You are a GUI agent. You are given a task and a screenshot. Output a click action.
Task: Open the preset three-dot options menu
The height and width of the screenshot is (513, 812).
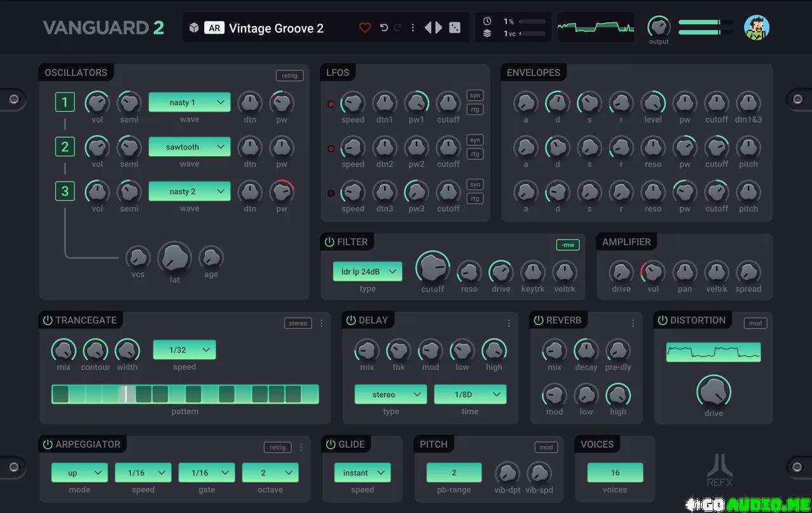click(413, 28)
